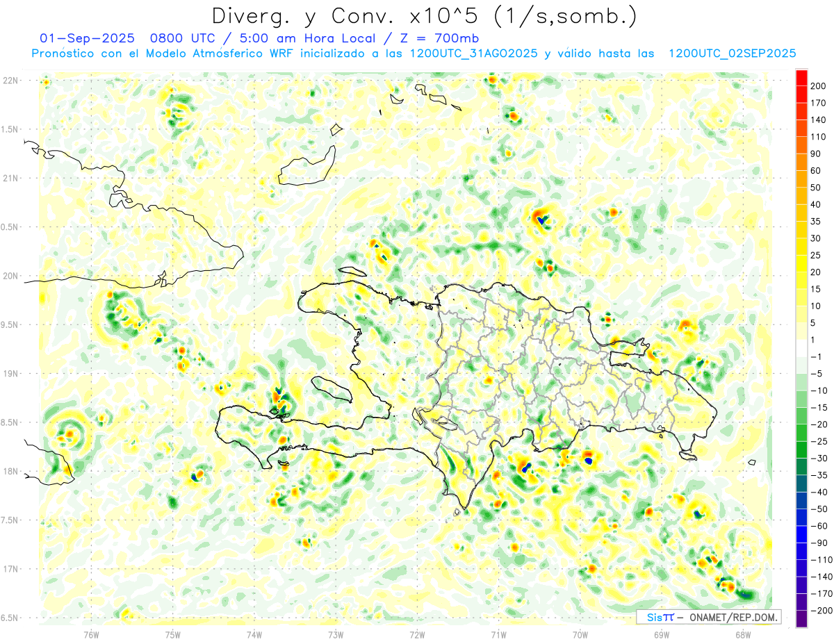The height and width of the screenshot is (644, 834).
Task: Click the 6.5N latitude label
Action: click(8, 618)
